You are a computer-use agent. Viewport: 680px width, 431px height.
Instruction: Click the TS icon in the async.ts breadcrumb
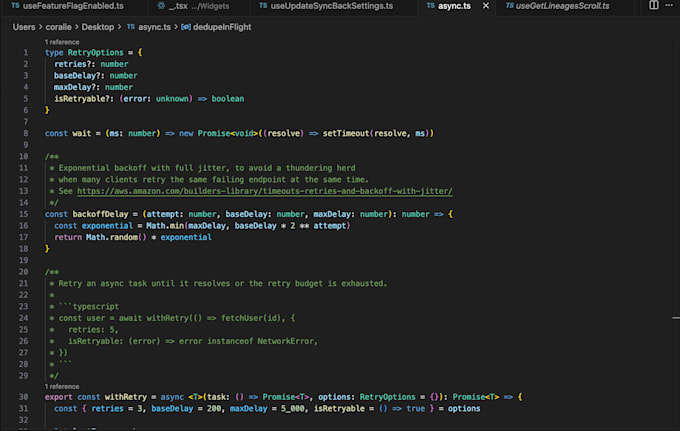[x=131, y=27]
